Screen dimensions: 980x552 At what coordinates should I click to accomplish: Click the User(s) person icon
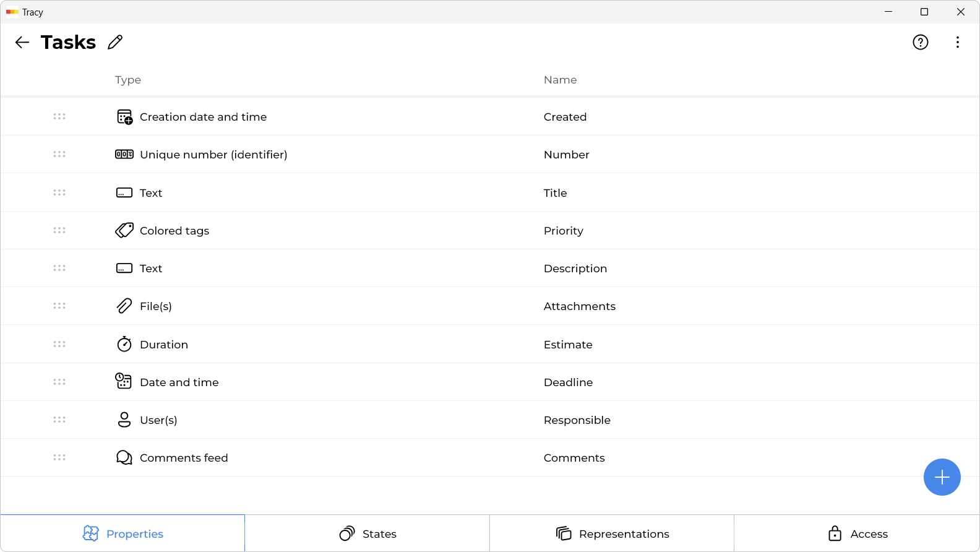click(x=124, y=420)
